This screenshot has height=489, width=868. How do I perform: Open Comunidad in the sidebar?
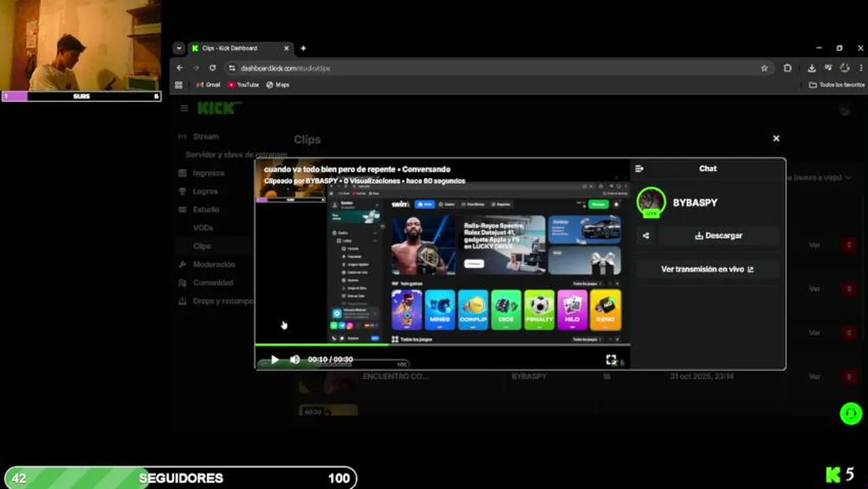tap(213, 283)
